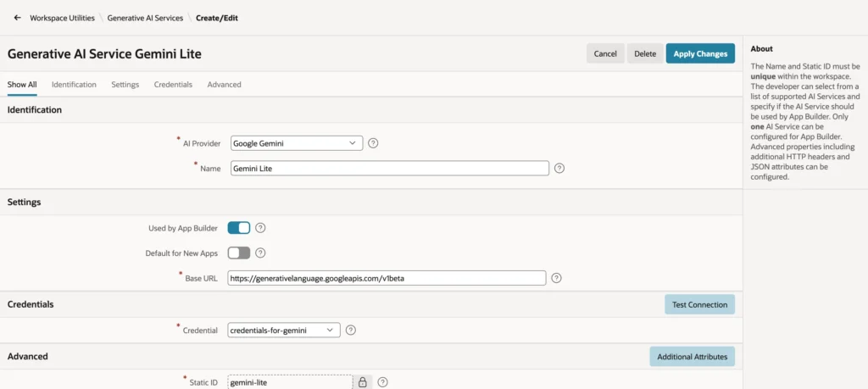The height and width of the screenshot is (389, 868).
Task: Click the About heading in side panel
Action: (762, 48)
